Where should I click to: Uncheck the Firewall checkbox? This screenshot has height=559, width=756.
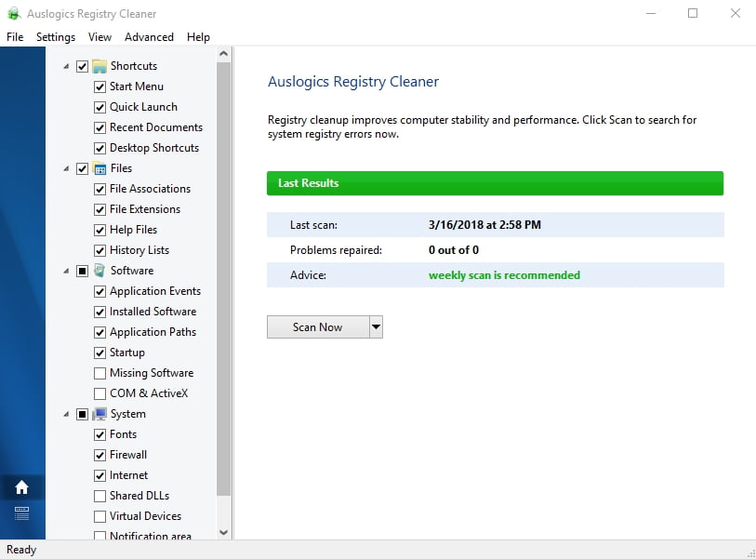99,456
